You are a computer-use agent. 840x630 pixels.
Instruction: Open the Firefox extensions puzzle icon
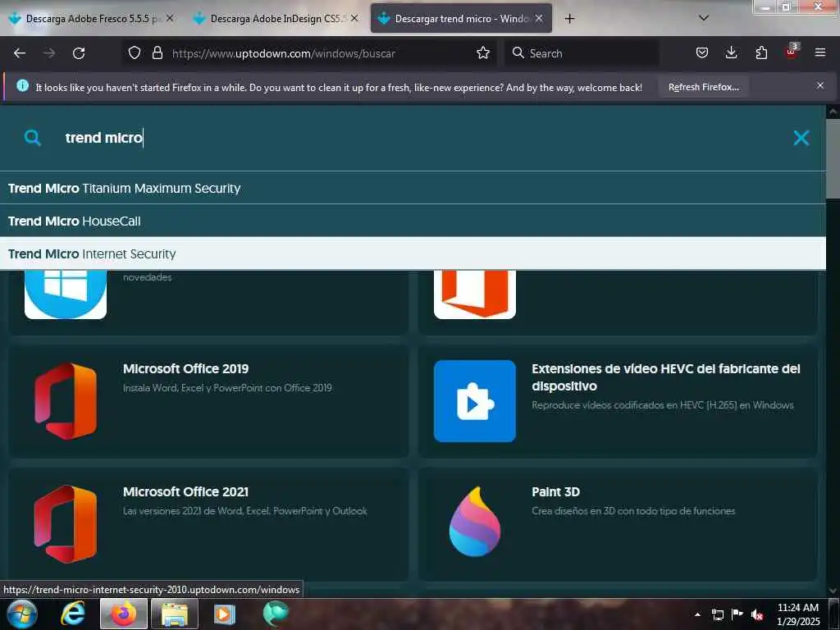pos(761,53)
